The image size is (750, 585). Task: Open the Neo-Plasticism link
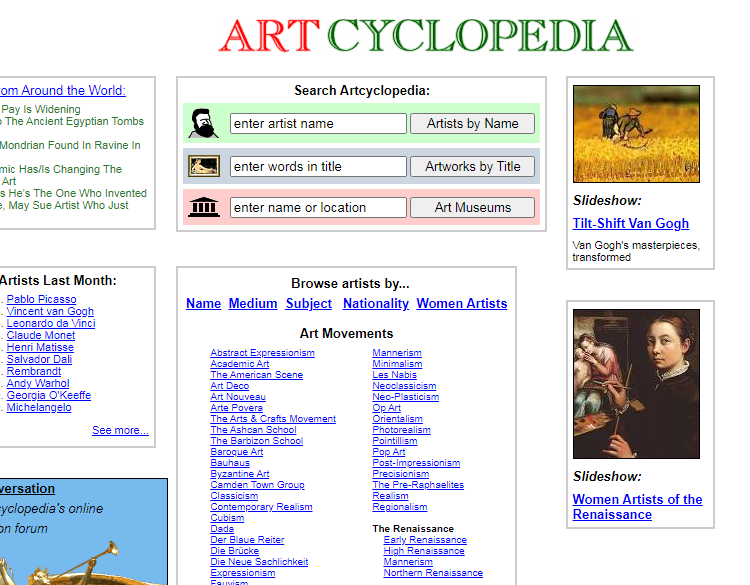406,397
